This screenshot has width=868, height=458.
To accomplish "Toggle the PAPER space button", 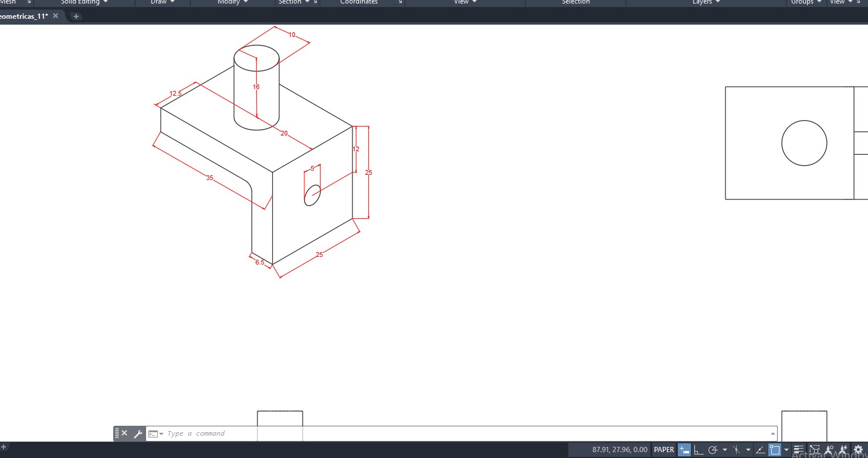I will point(664,450).
